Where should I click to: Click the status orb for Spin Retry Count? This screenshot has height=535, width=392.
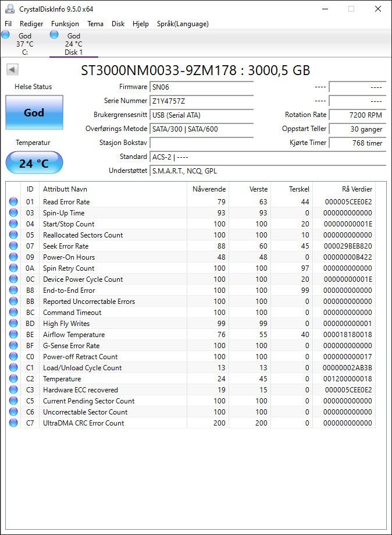coord(13,268)
